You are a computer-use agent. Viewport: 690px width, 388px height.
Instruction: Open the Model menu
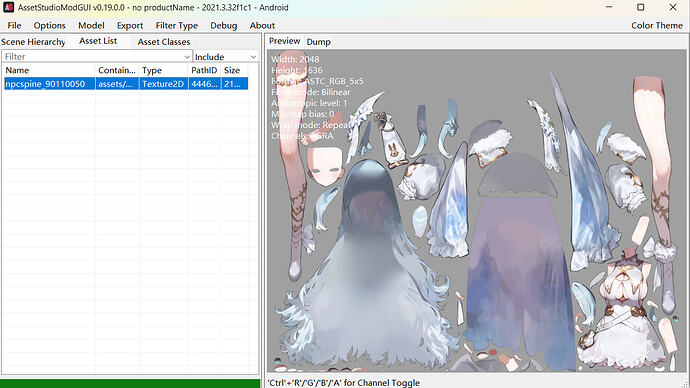point(91,26)
